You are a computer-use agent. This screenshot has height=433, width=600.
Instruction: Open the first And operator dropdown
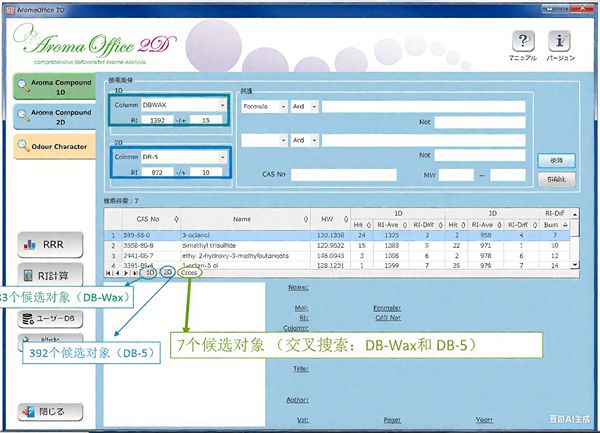[x=315, y=105]
